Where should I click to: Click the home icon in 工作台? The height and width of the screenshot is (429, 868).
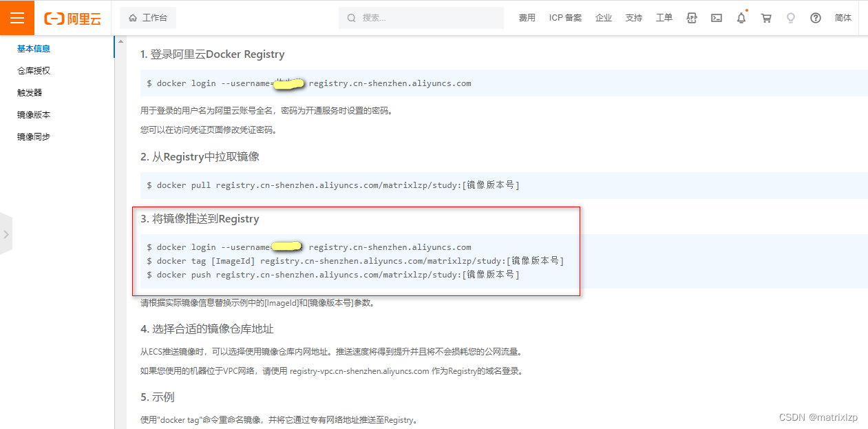(x=133, y=18)
